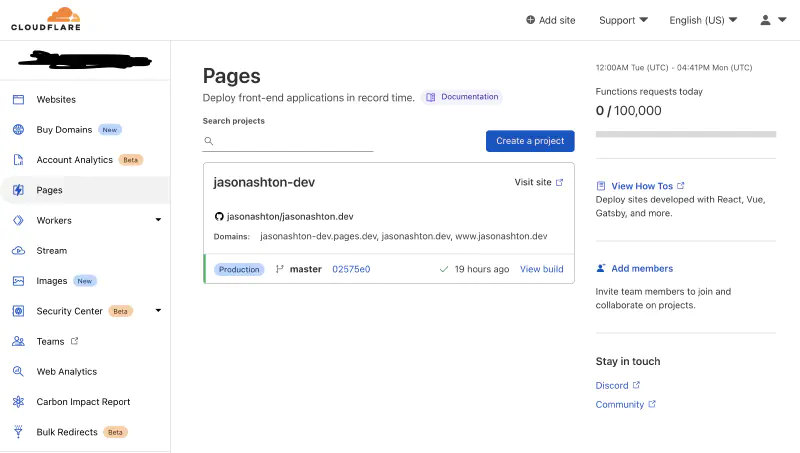Select Pages in the sidebar
Image resolution: width=800 pixels, height=453 pixels.
85,190
